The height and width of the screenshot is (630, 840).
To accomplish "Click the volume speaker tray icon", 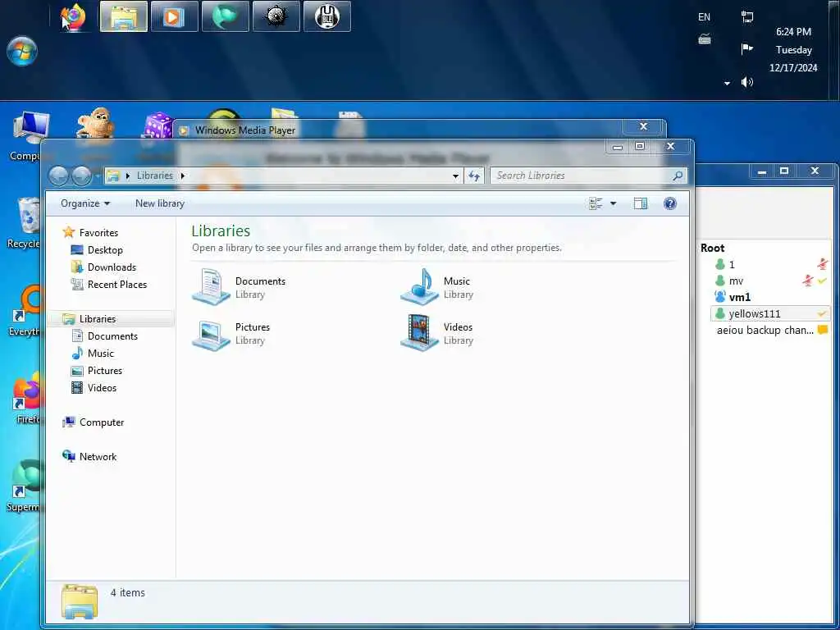I will tap(746, 82).
